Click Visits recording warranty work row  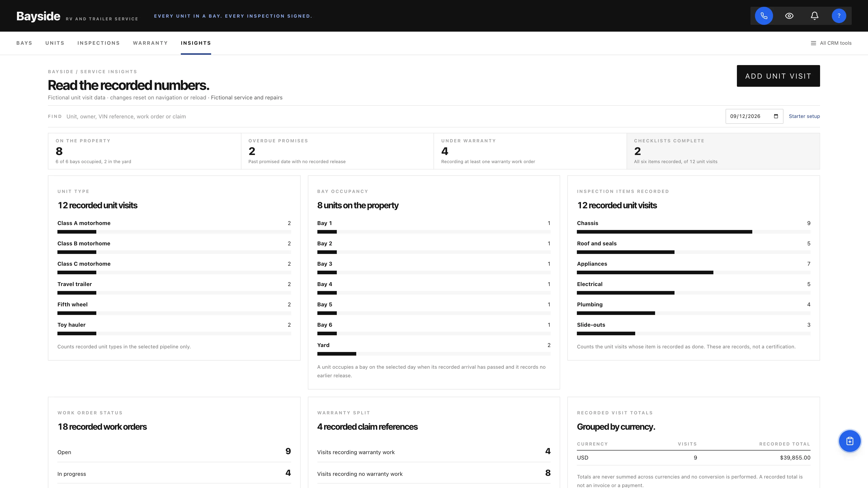click(434, 452)
